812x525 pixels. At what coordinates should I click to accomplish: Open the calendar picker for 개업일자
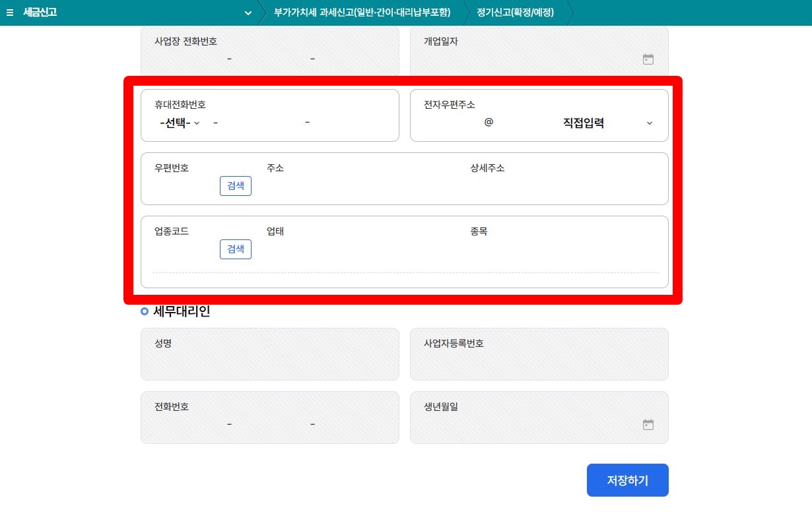pyautogui.click(x=648, y=59)
